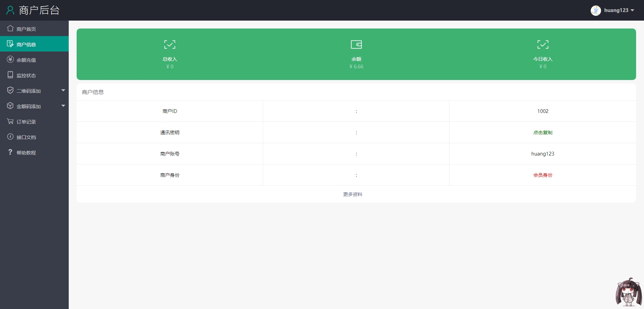The image size is (644, 309).
Task: Open 商户首页 in the sidebar
Action: (x=34, y=28)
